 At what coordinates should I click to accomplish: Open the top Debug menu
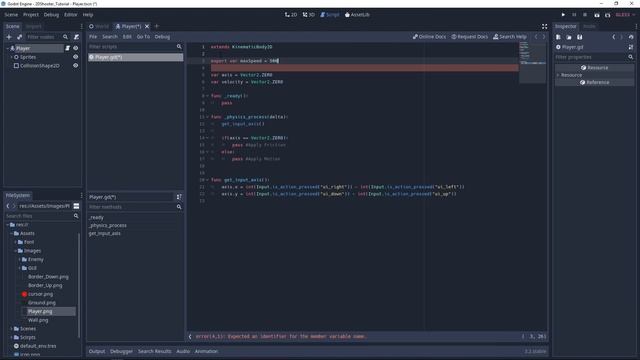(x=51, y=15)
